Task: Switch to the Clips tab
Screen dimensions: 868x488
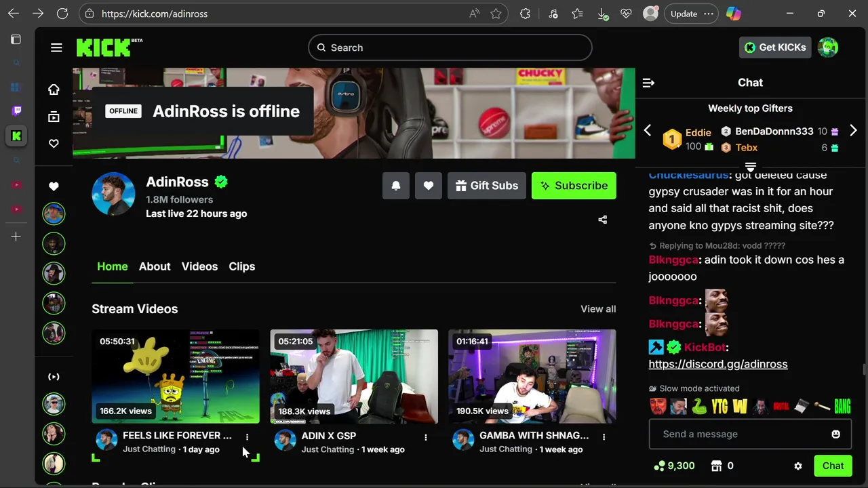Action: tap(242, 266)
